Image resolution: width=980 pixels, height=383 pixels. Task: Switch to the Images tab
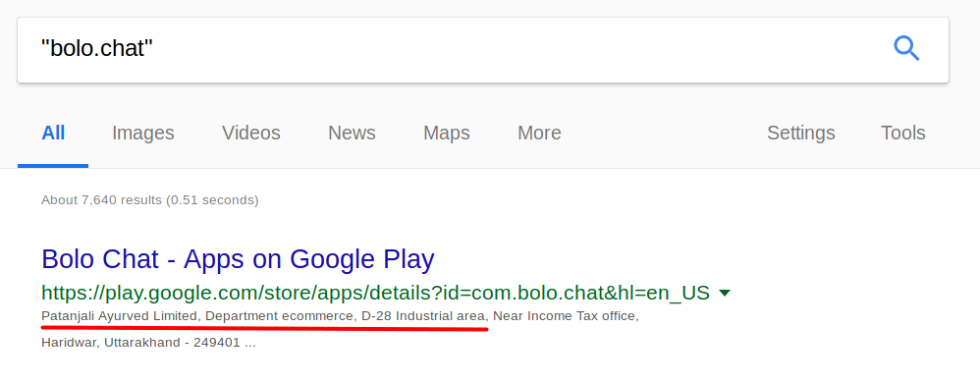click(x=143, y=134)
